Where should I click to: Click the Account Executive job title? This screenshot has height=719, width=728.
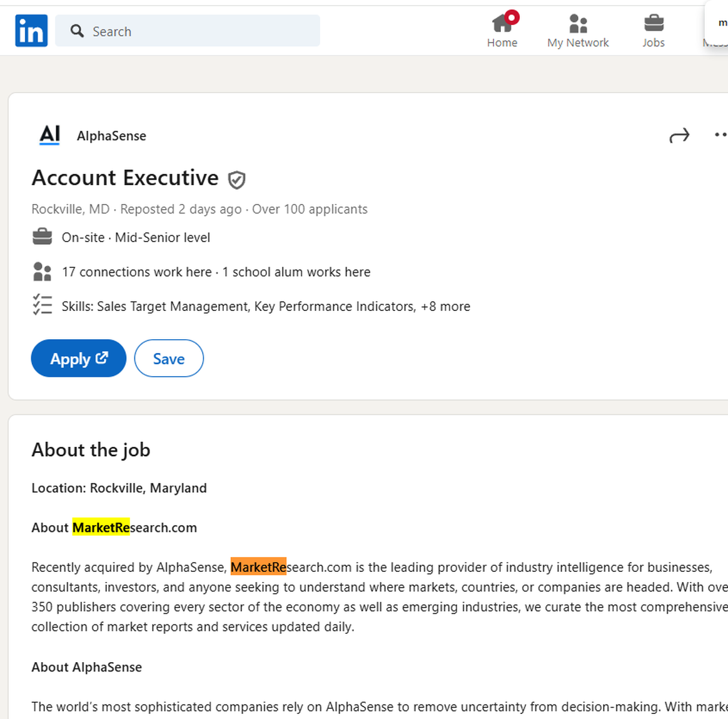coord(125,178)
